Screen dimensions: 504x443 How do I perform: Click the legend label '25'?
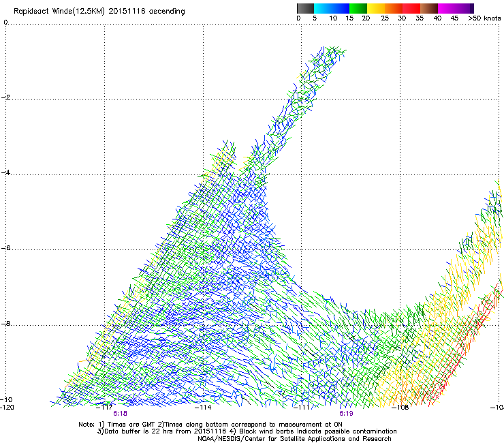click(385, 18)
